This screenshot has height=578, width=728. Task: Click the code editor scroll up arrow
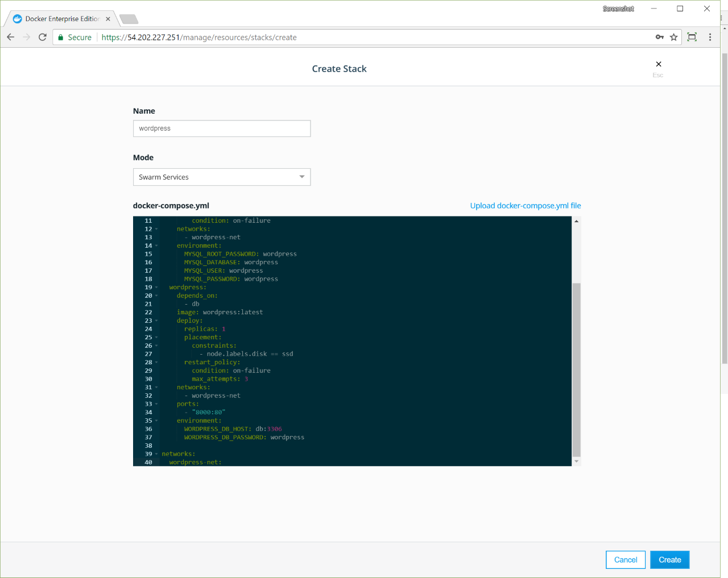576,221
